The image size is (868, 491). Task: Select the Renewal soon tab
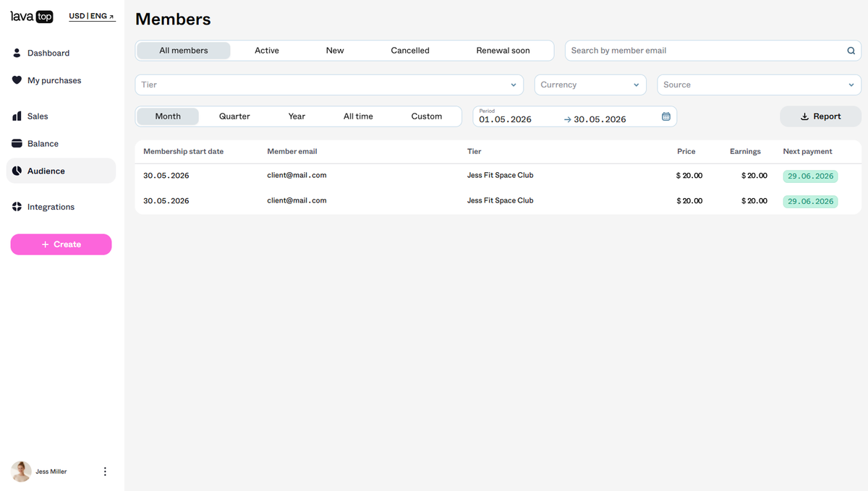pos(503,51)
